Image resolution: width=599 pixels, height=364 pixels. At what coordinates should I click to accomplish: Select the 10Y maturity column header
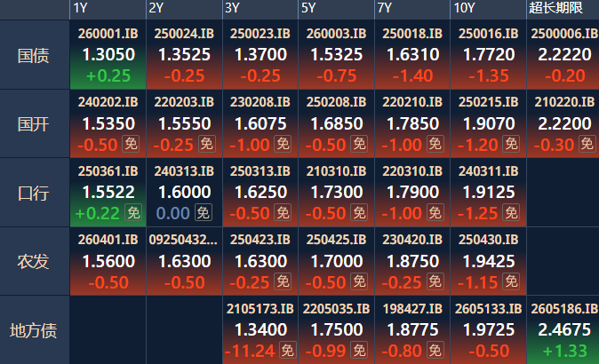(x=463, y=8)
